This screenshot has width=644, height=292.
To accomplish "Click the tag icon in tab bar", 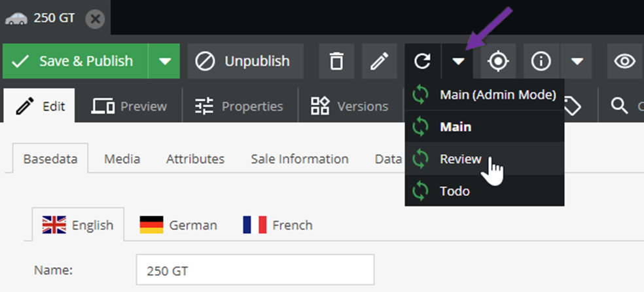I will pyautogui.click(x=573, y=106).
